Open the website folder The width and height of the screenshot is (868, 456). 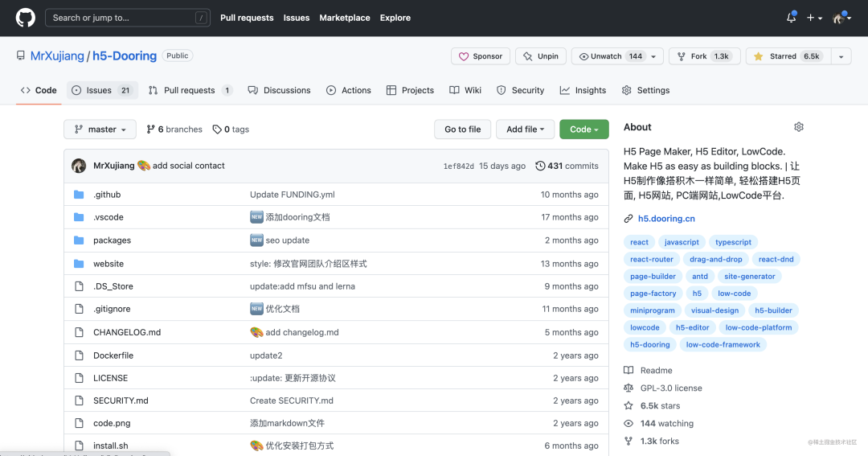108,264
